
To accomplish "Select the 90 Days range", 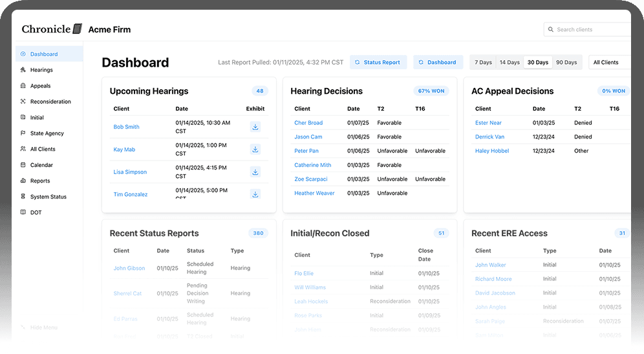I will pos(566,62).
